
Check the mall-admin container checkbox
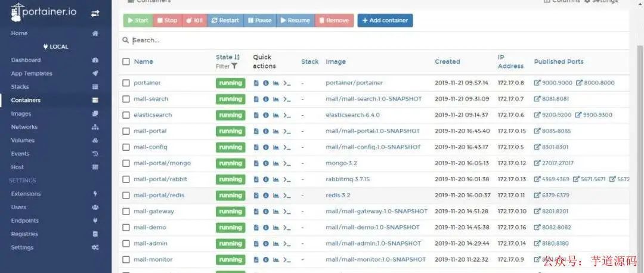(x=126, y=243)
